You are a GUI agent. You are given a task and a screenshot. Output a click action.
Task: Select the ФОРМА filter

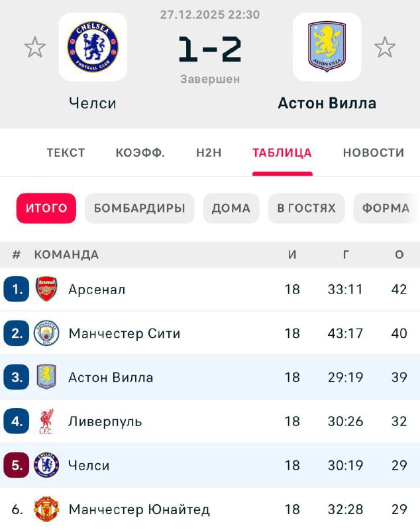tap(386, 208)
